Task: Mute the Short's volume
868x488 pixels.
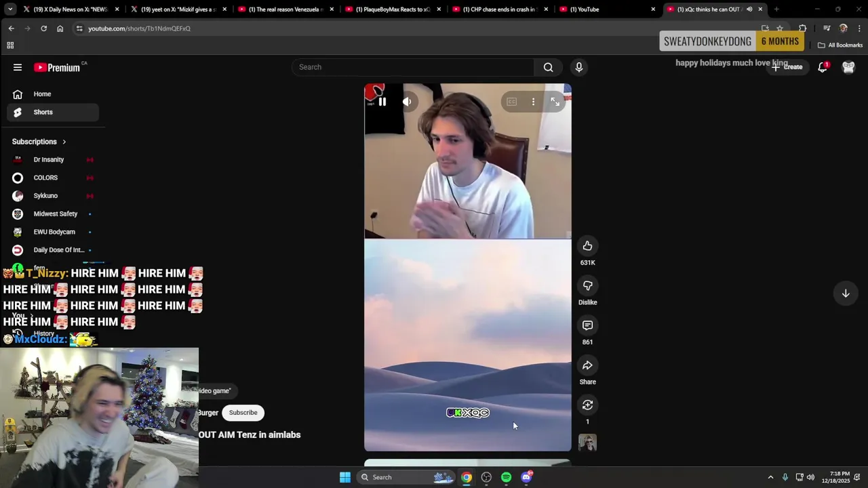Action: pyautogui.click(x=407, y=102)
